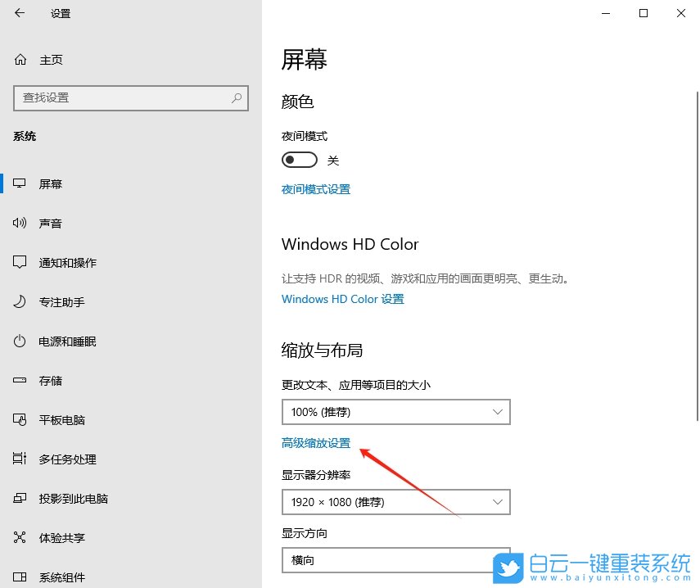Toggle the 夜间模式 switch on
Screen dimensions: 700x588
299,159
